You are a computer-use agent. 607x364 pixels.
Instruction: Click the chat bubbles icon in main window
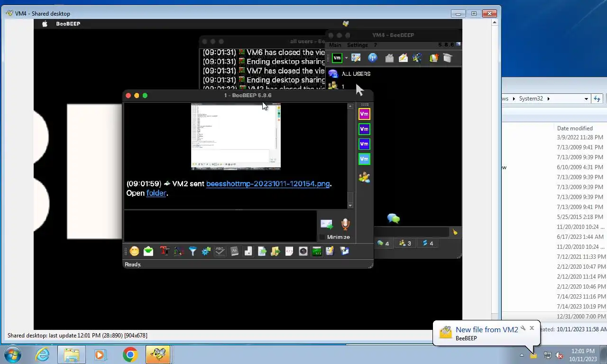(393, 218)
